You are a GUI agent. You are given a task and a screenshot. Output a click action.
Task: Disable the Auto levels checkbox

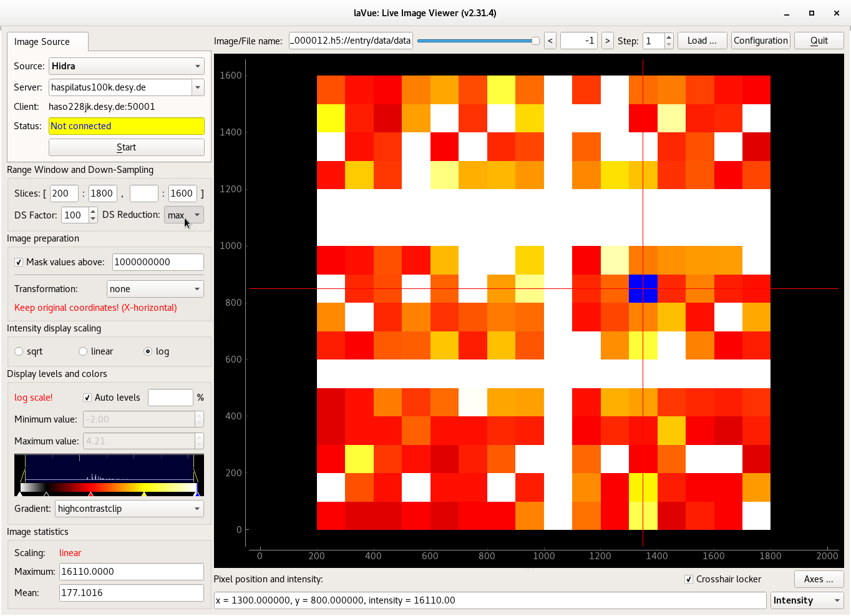(87, 398)
